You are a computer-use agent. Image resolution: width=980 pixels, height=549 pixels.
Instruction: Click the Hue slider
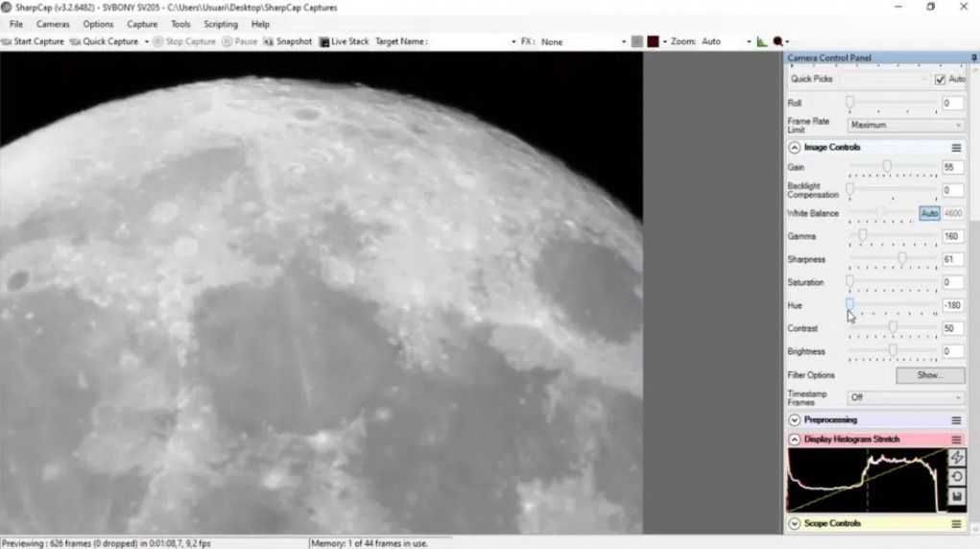tap(893, 306)
